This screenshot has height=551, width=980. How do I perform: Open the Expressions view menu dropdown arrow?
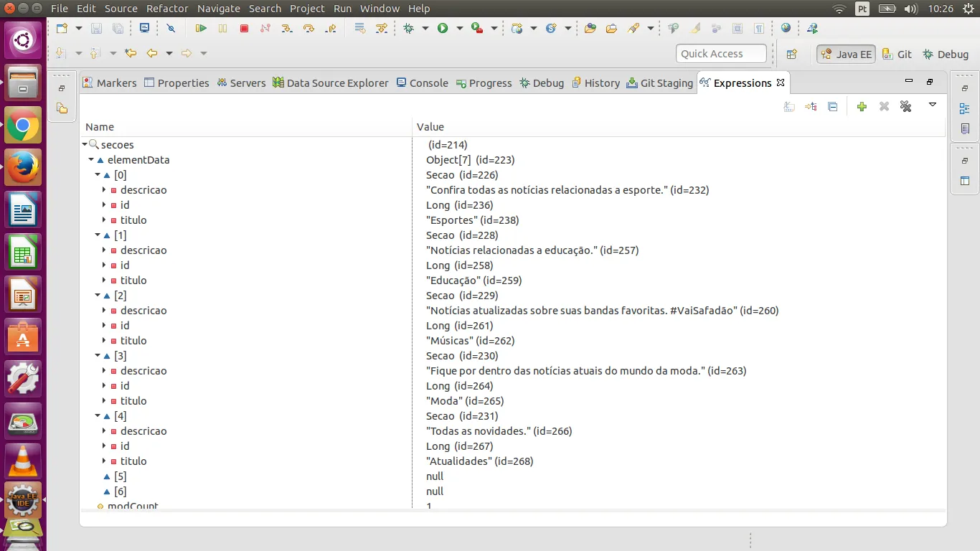coord(932,105)
